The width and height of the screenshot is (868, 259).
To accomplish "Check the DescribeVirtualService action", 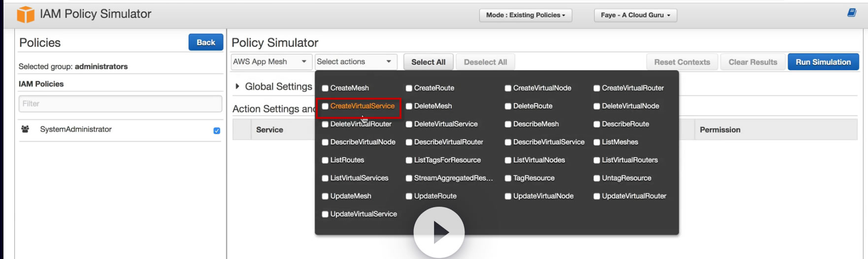I will [508, 142].
